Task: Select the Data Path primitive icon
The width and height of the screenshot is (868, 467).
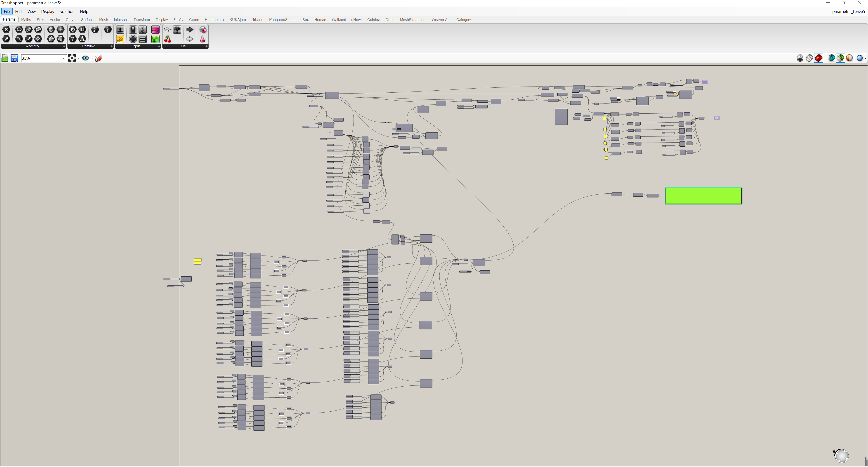Action: pos(108,30)
